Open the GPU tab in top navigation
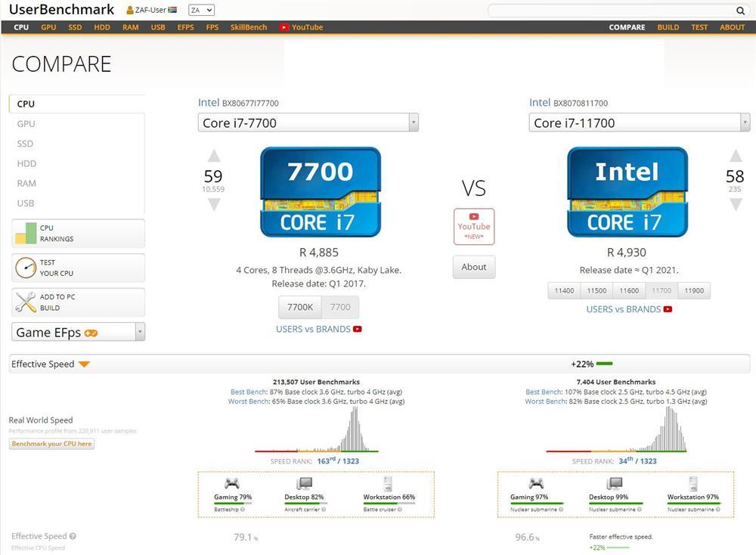Image resolution: width=756 pixels, height=555 pixels. pyautogui.click(x=48, y=27)
